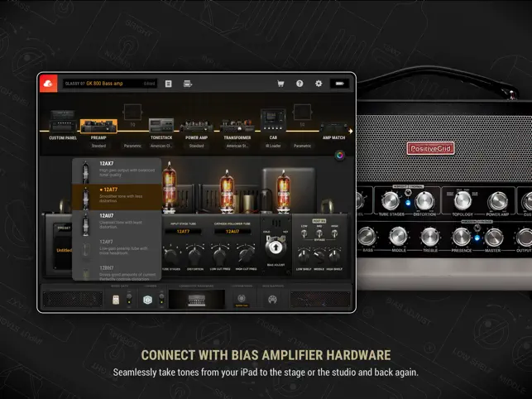Click the Low Cut Freq knob
532x399 pixels.
point(220,255)
